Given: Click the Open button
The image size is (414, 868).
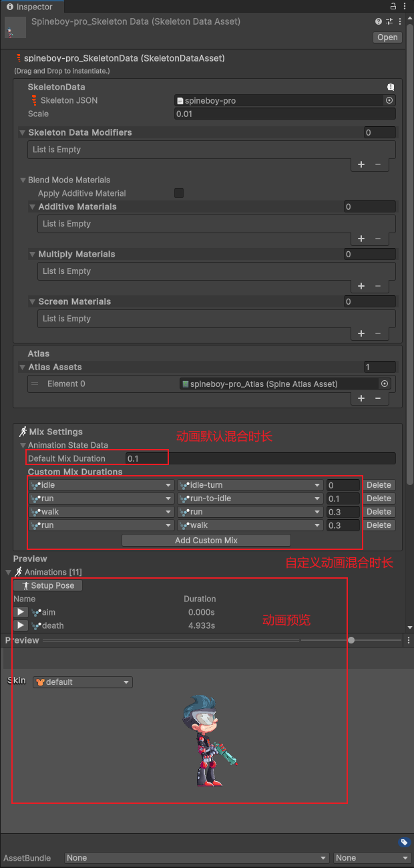Looking at the screenshot, I should pyautogui.click(x=387, y=37).
